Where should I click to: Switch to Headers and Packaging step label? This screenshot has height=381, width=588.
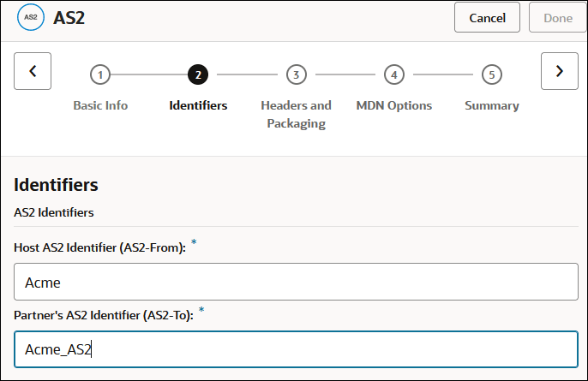296,114
